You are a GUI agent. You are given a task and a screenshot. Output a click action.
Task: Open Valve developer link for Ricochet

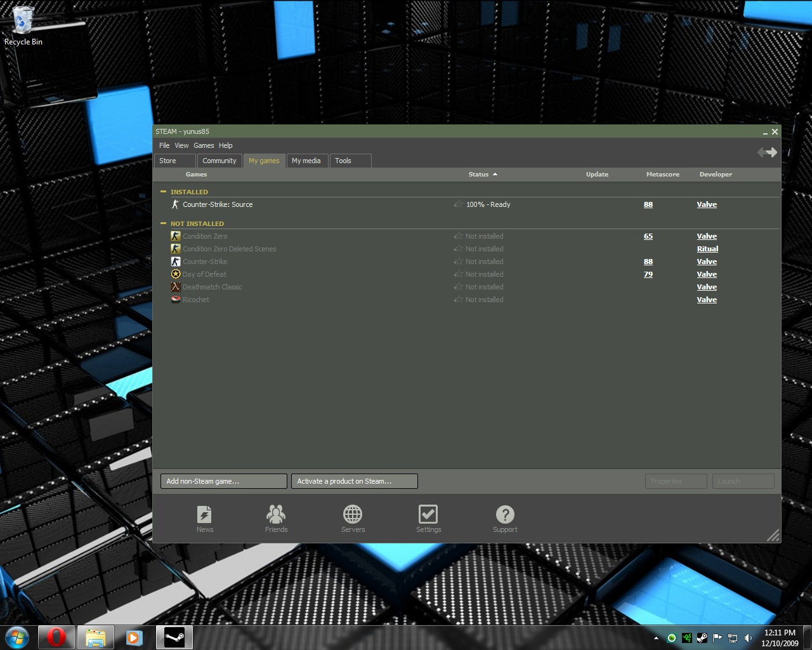tap(707, 300)
